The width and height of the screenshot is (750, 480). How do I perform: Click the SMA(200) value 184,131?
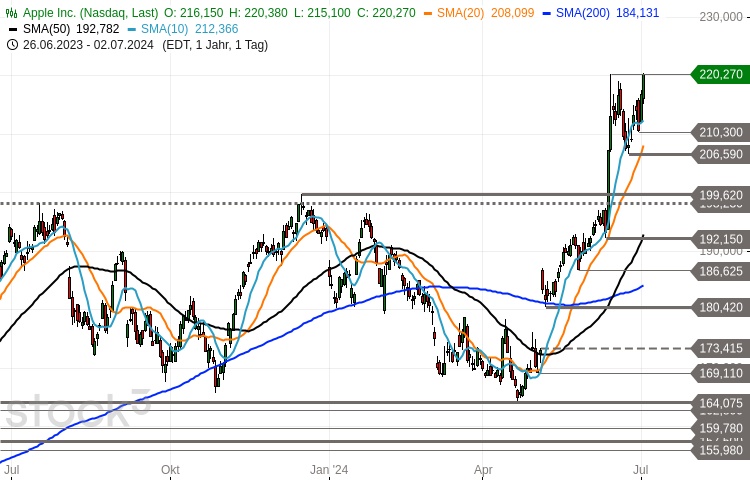click(x=638, y=13)
